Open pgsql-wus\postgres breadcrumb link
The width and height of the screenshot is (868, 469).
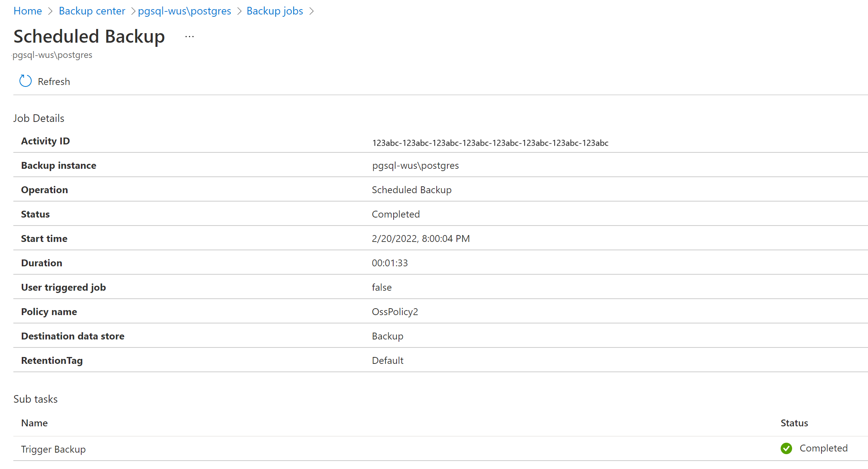coord(185,11)
